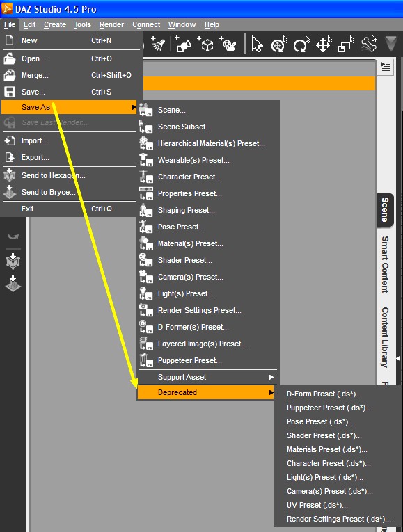
Task: Click the Merge file icon
Action: (10, 75)
